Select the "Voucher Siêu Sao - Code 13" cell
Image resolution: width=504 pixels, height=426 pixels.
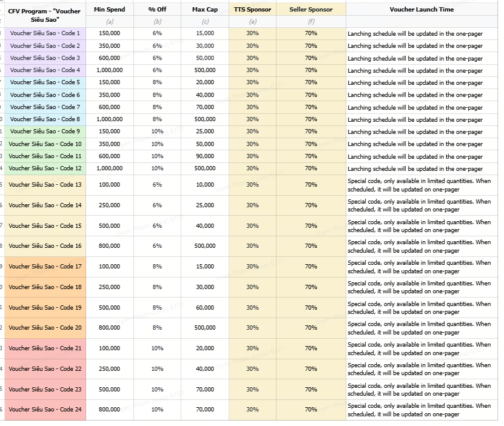pos(45,185)
